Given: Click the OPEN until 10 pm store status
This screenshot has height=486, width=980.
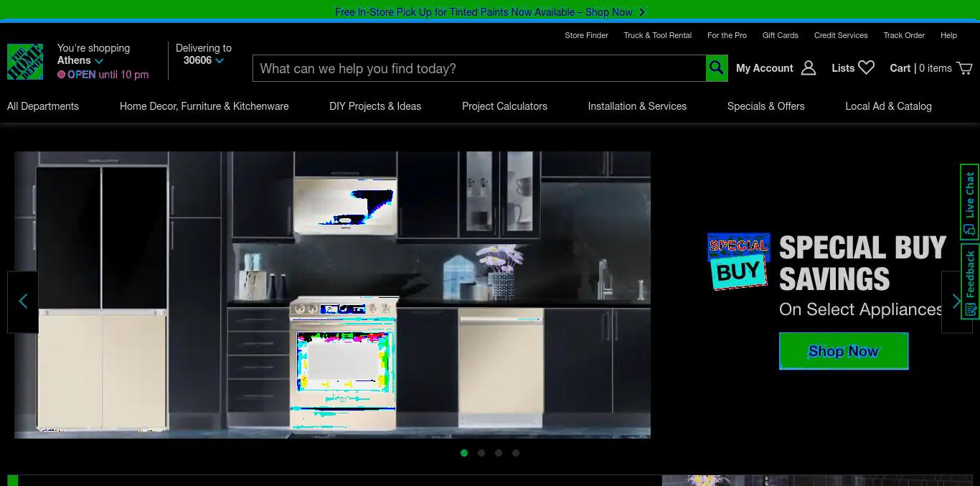Looking at the screenshot, I should (x=103, y=75).
